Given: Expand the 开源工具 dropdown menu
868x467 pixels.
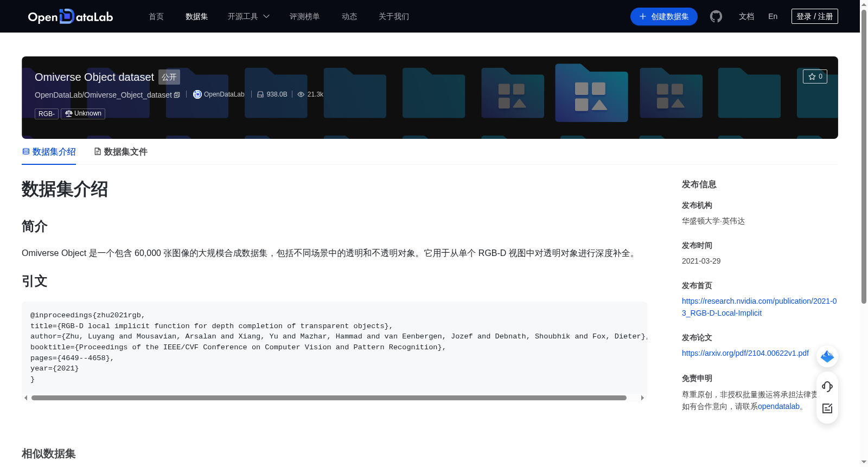Looking at the screenshot, I should [248, 16].
